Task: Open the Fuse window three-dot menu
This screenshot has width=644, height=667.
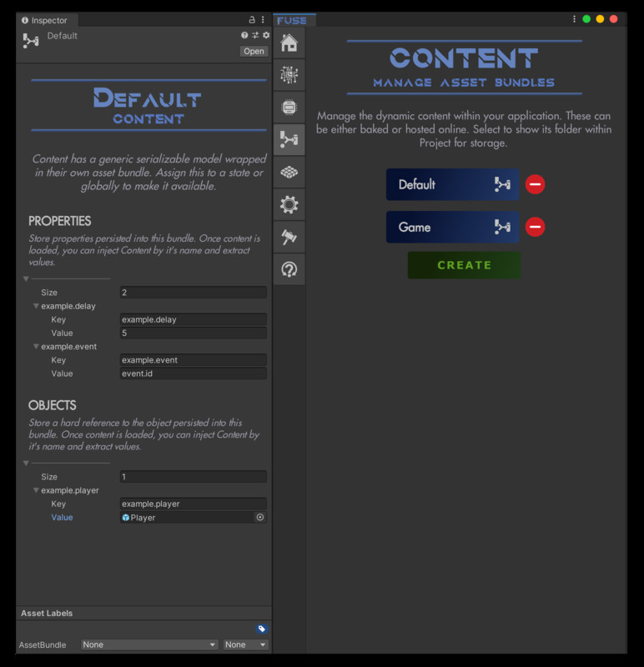Action: click(574, 19)
